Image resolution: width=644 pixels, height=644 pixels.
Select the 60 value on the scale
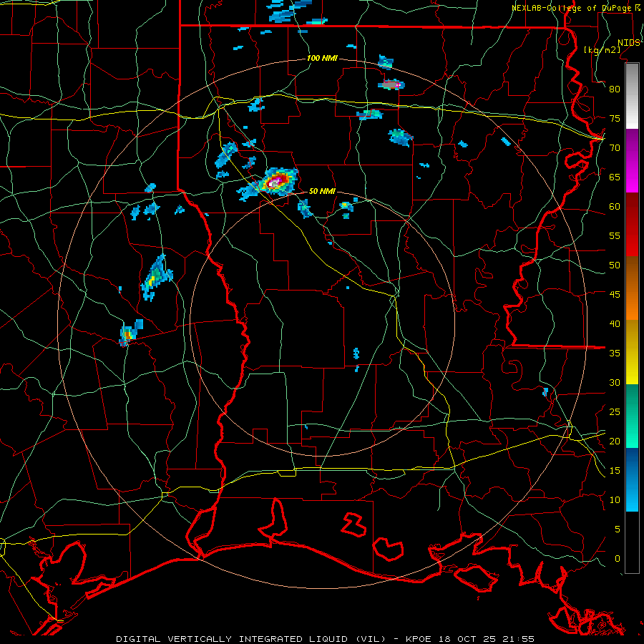(615, 207)
